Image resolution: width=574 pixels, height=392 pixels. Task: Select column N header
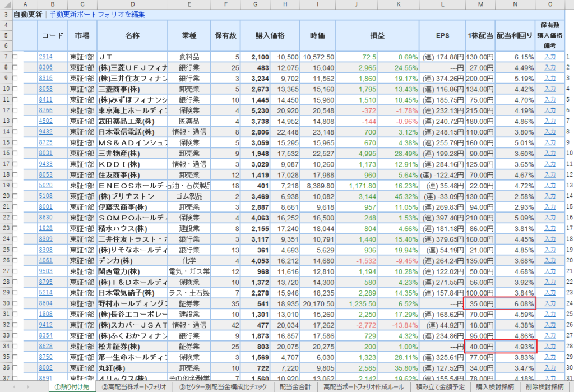[515, 4]
